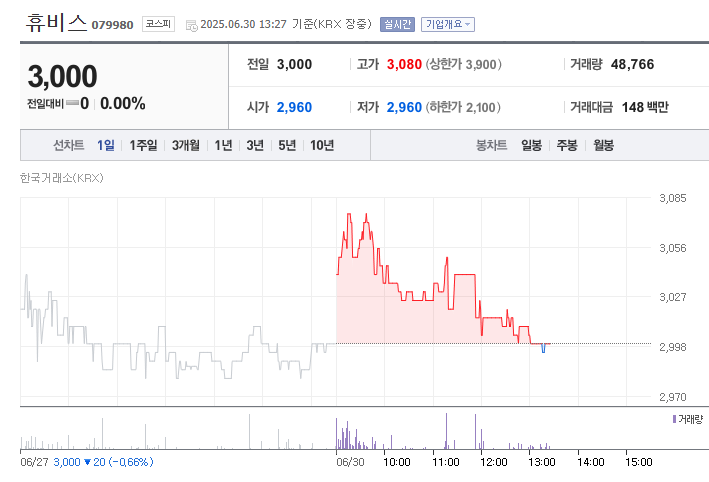The width and height of the screenshot is (709, 482).
Task: Click the 하한가 2,100 lower limit text
Action: point(463,107)
